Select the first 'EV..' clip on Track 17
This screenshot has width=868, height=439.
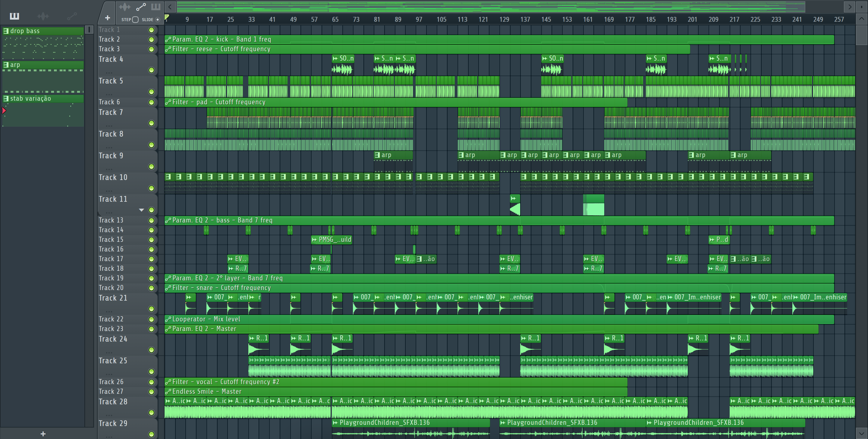tap(238, 259)
